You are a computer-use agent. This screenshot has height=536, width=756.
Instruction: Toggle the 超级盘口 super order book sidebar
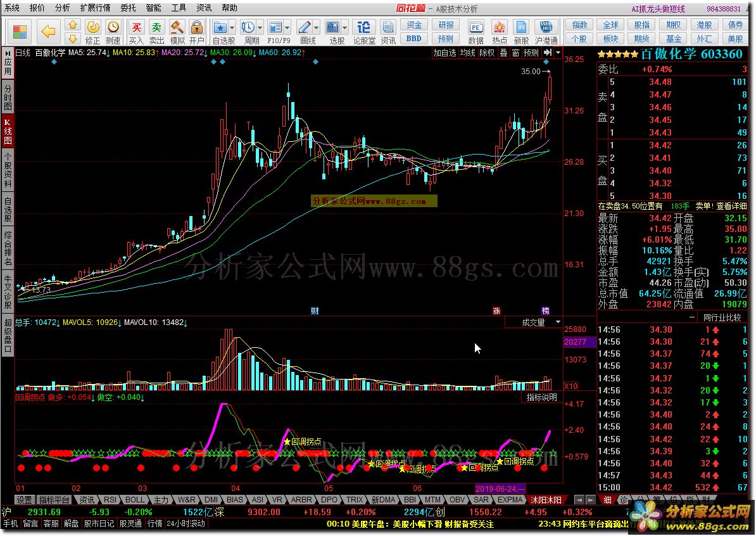pos(8,335)
